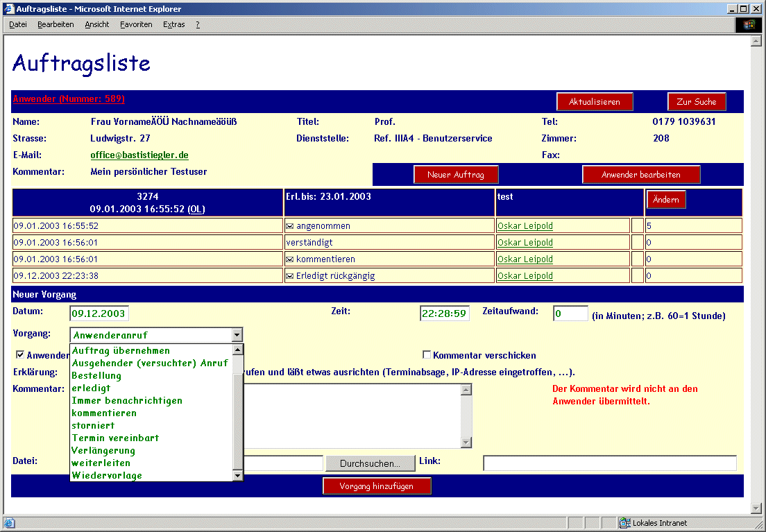The width and height of the screenshot is (766, 532).
Task: Open Oskar Leipold link in angenommen row
Action: 525,226
